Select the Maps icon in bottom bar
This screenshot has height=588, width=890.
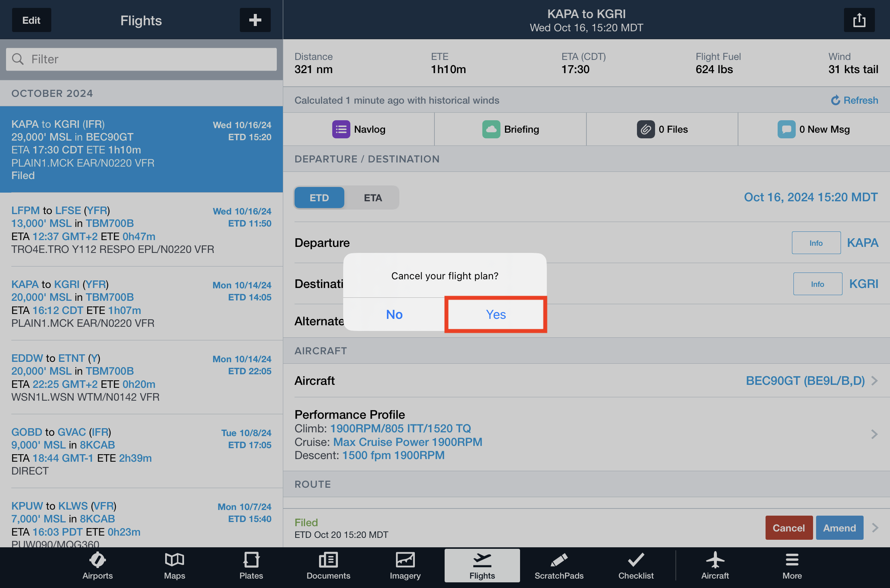click(174, 565)
